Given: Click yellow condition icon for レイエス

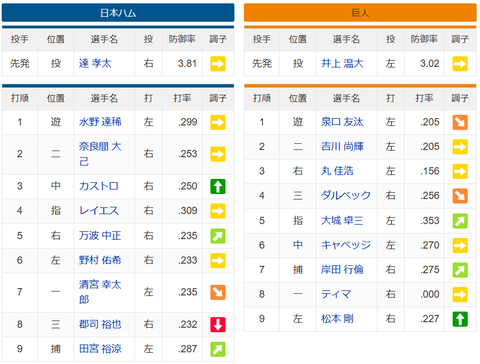Looking at the screenshot, I should coord(218,211).
